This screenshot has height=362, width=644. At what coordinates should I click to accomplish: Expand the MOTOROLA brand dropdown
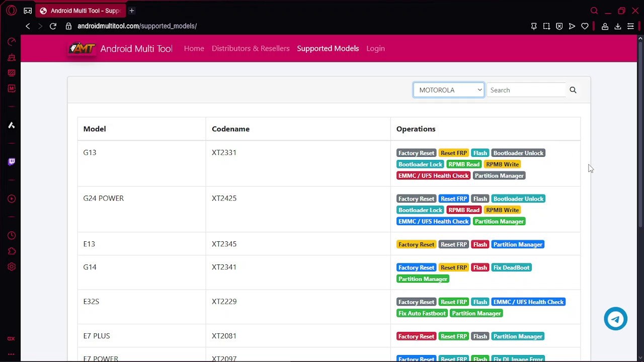(x=449, y=90)
